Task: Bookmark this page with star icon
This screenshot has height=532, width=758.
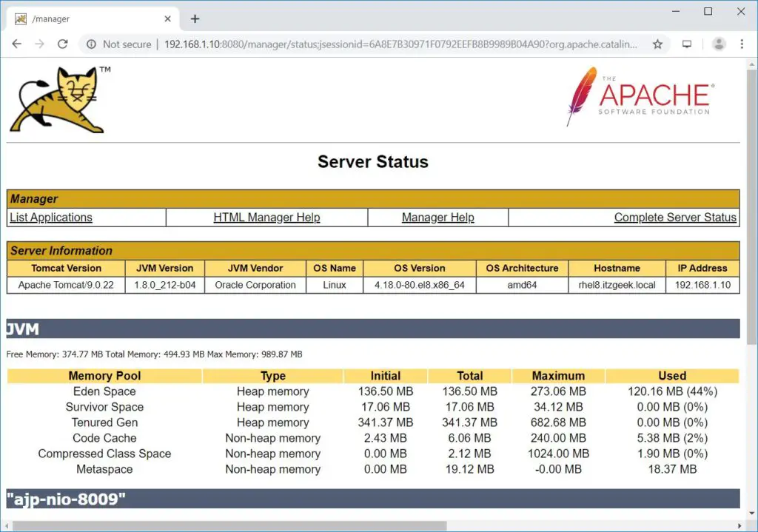Action: 657,44
